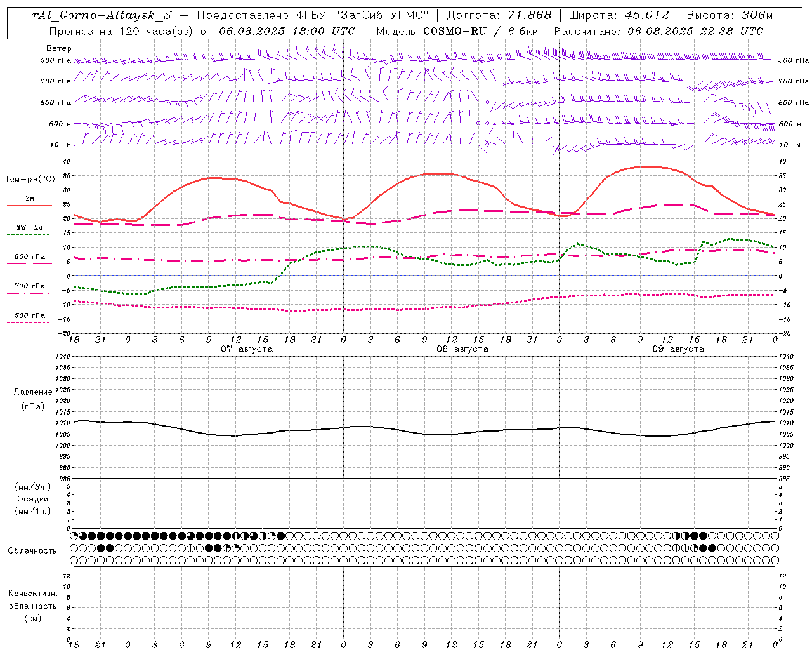Click the (мм/3ч.) precipitation unit label
Image resolution: width=812 pixels, height=650 pixels.
click(x=33, y=487)
